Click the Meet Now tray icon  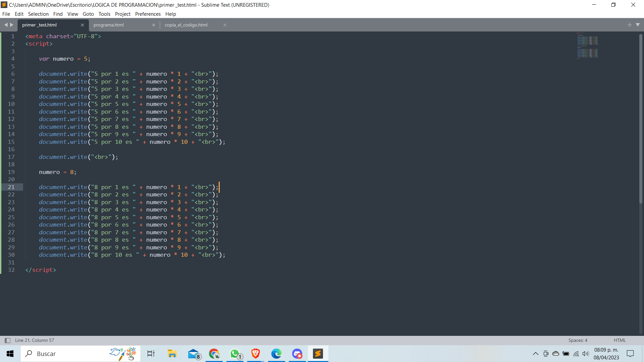pos(546,354)
